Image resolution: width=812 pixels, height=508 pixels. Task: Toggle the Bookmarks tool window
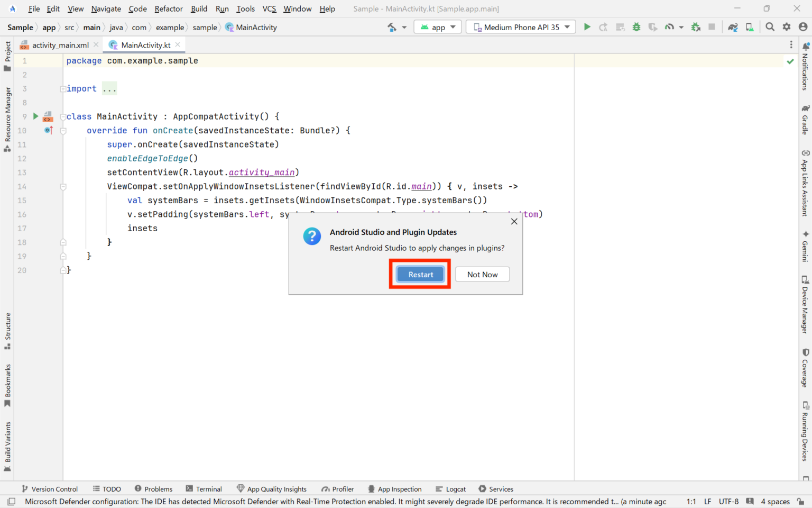(x=7, y=382)
